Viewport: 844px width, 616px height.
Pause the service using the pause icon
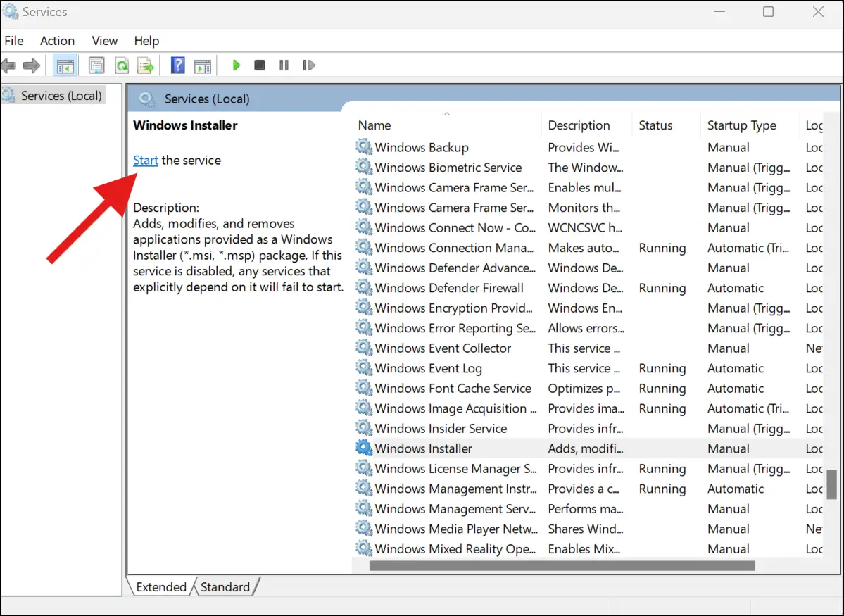(x=284, y=65)
